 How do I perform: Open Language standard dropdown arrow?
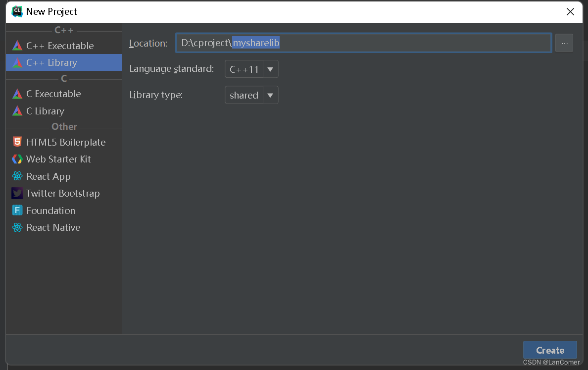pos(270,69)
